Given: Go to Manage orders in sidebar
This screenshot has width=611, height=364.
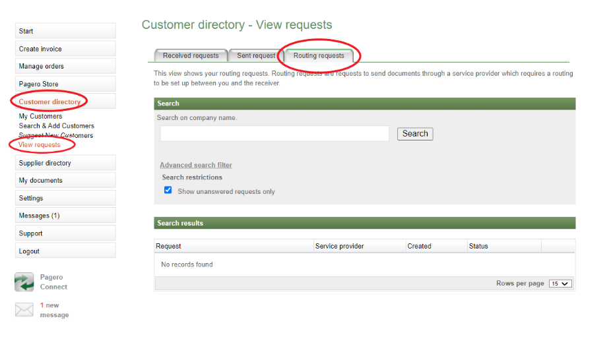Looking at the screenshot, I should [x=65, y=66].
